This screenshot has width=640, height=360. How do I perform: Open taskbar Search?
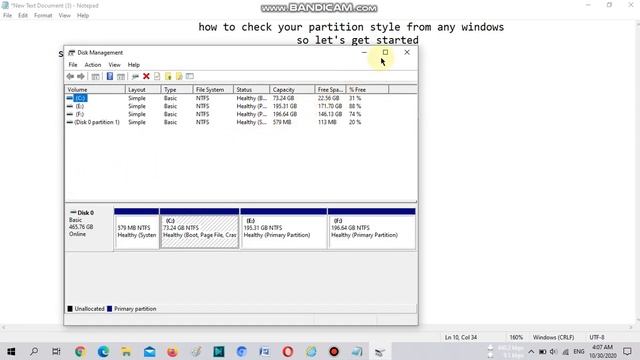[34, 351]
